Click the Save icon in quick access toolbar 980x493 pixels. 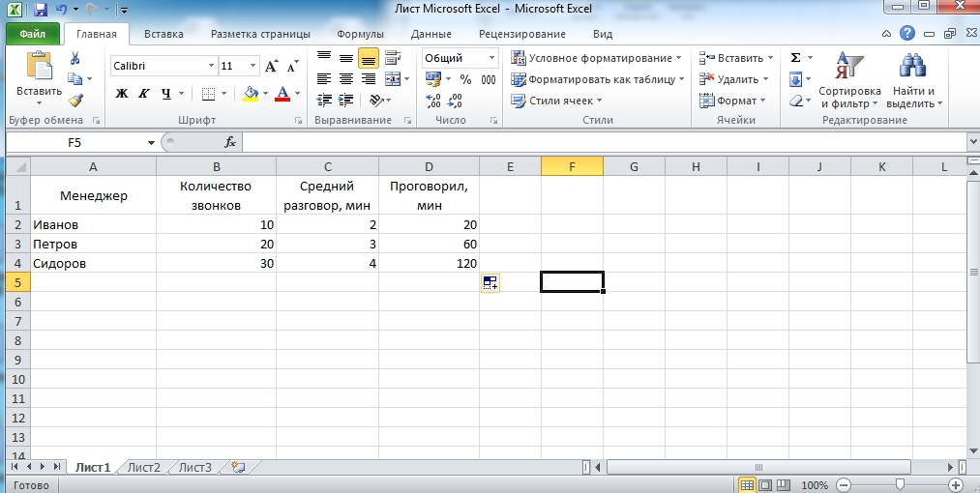(x=40, y=10)
